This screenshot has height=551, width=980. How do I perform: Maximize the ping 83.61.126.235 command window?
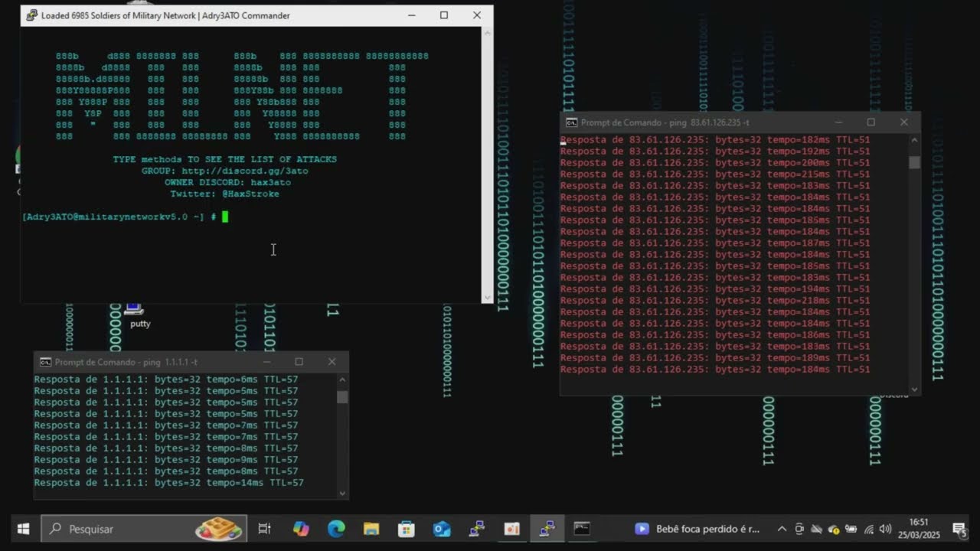tap(871, 122)
